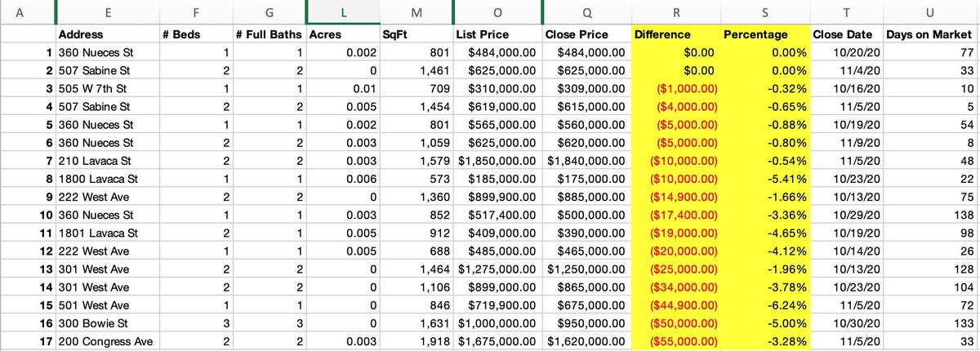Click the yellow Percentage header cell
The width and height of the screenshot is (980, 351).
(x=764, y=34)
